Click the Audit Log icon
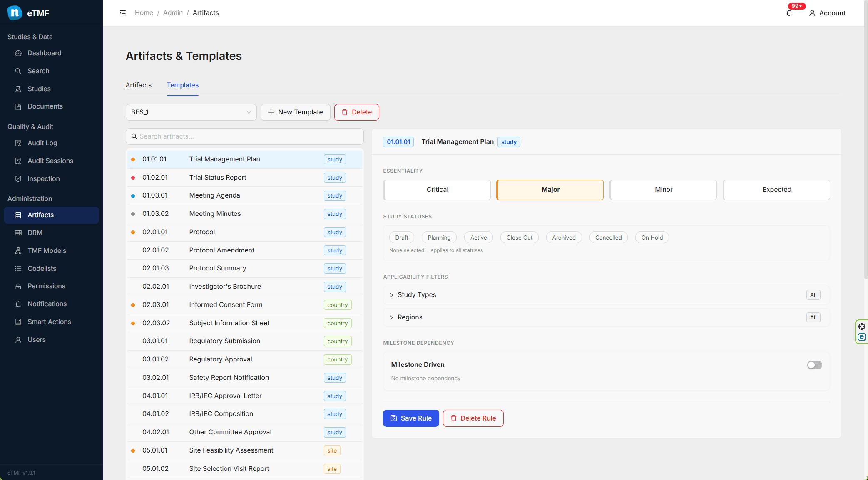This screenshot has width=868, height=480. [x=18, y=143]
